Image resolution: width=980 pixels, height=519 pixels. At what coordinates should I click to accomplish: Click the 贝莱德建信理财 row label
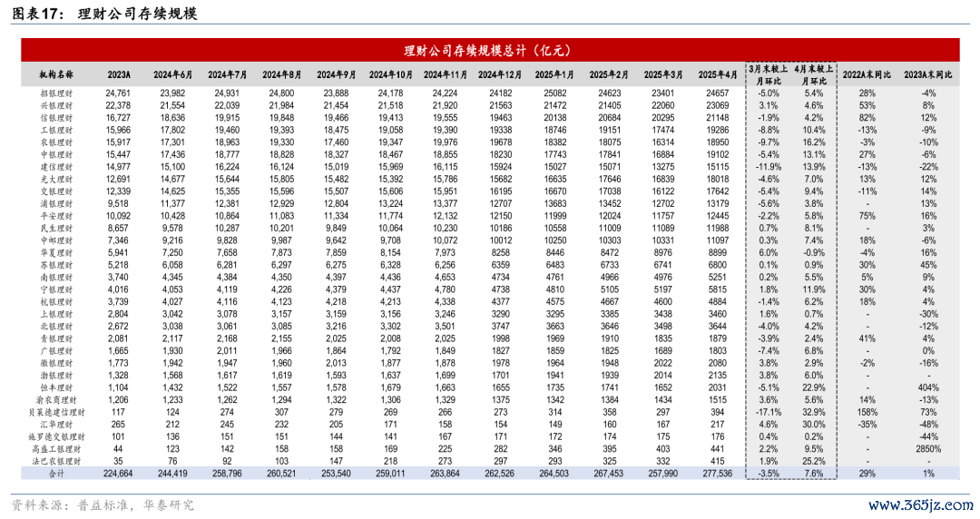56,412
